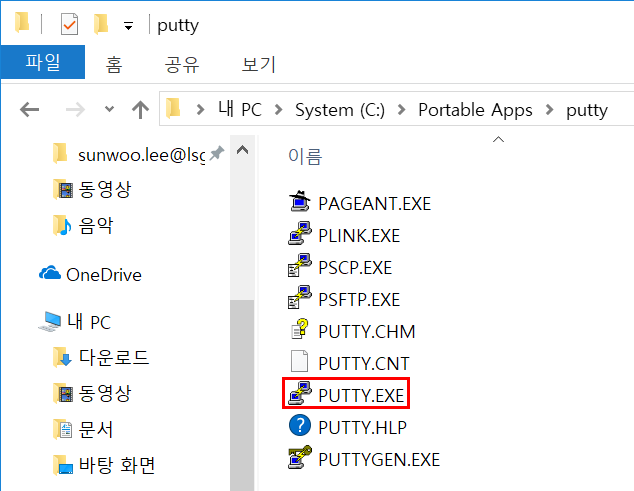Viewport: 634px width, 491px height.
Task: Expand chevron after System (C:) breadcrumb
Action: pos(401,109)
